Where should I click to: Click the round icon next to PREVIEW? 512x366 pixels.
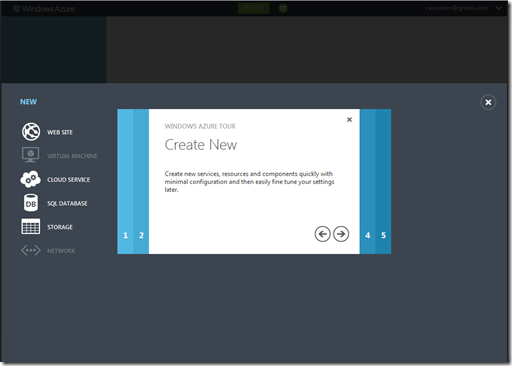(x=283, y=8)
